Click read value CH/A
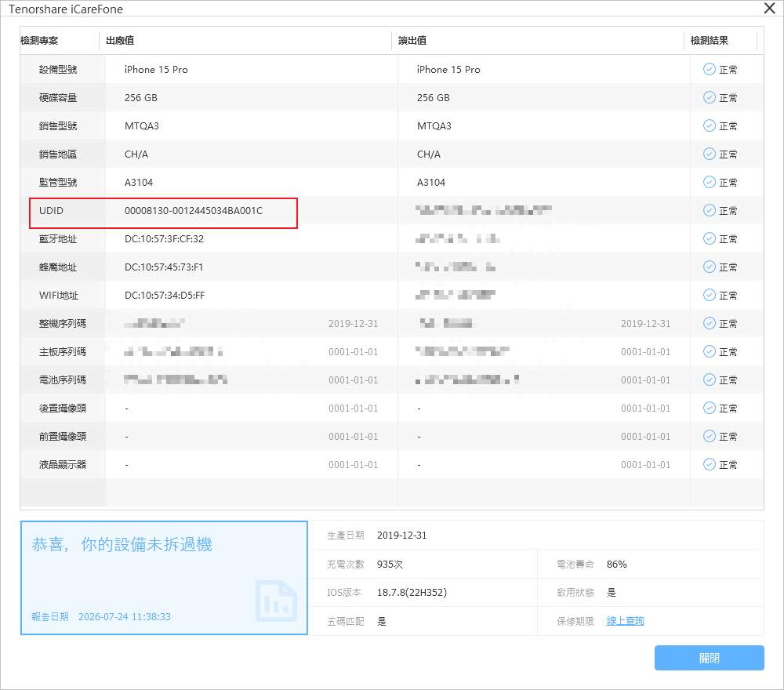This screenshot has width=784, height=690. [x=429, y=154]
